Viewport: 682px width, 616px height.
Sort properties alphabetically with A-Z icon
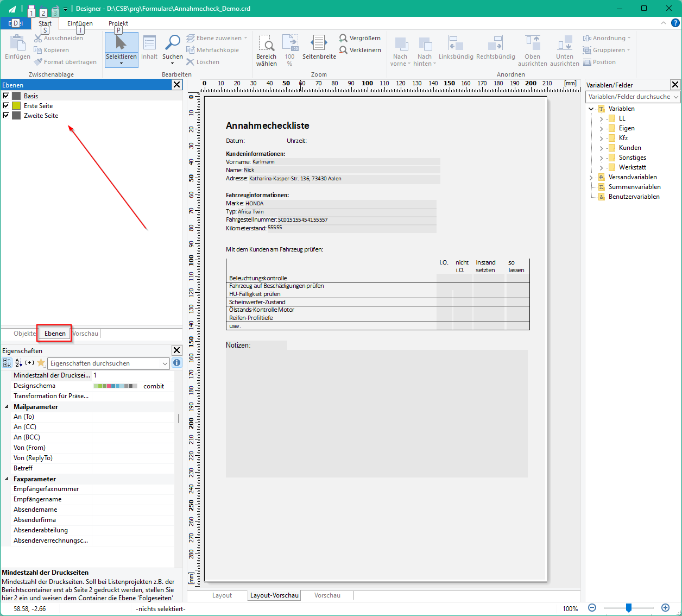tap(18, 363)
